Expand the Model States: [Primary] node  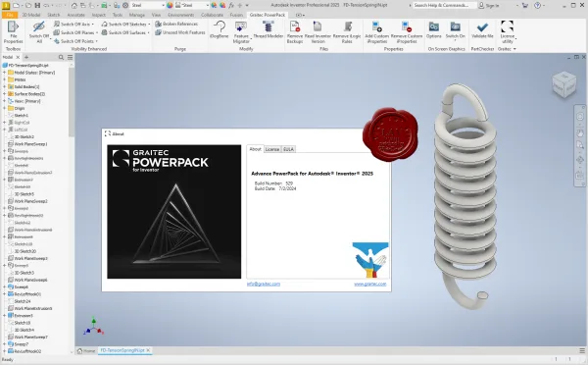(4, 73)
